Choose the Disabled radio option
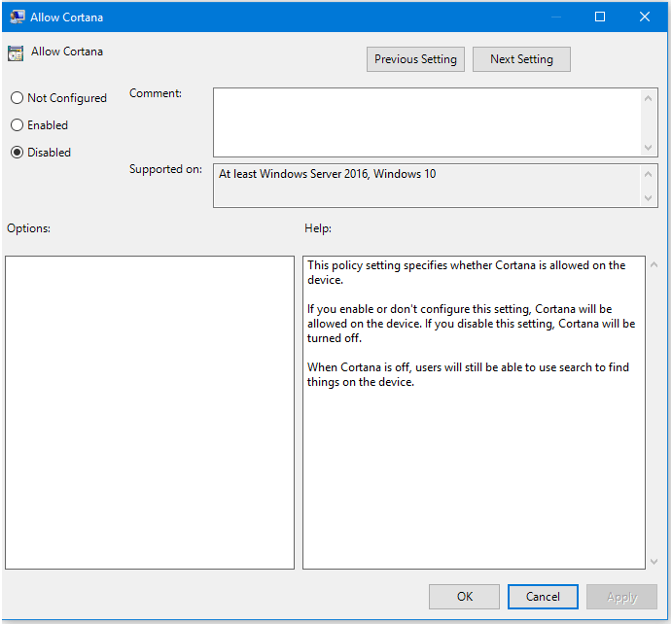The height and width of the screenshot is (624, 672). 41,153
